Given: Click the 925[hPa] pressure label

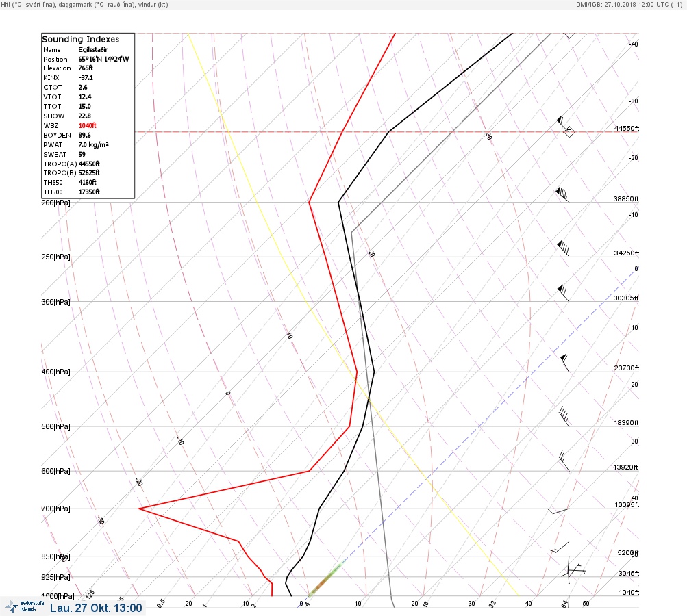Looking at the screenshot, I should [x=55, y=577].
